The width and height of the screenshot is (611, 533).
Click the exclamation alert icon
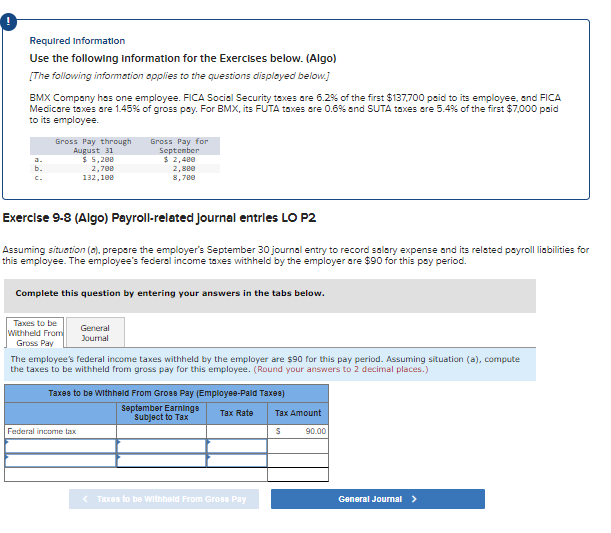[9, 22]
